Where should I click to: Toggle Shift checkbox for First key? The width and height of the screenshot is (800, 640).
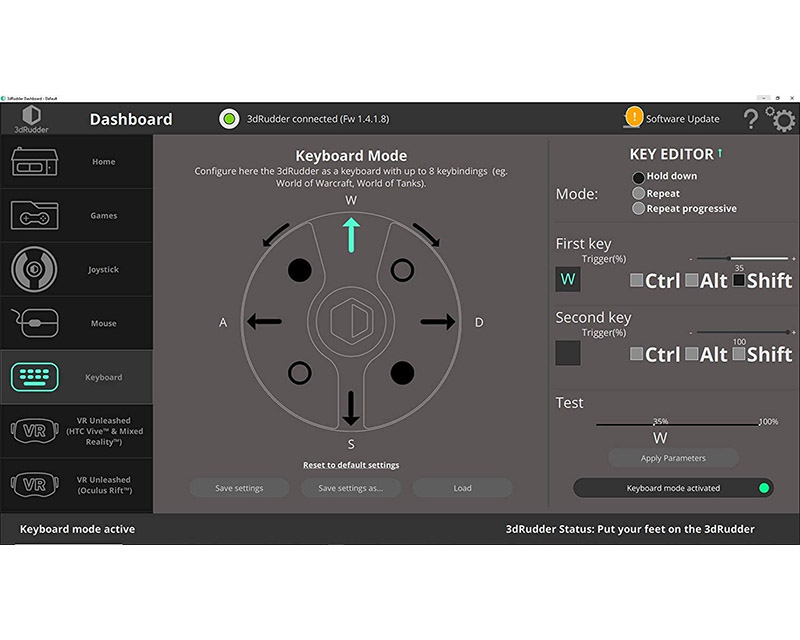[x=739, y=280]
